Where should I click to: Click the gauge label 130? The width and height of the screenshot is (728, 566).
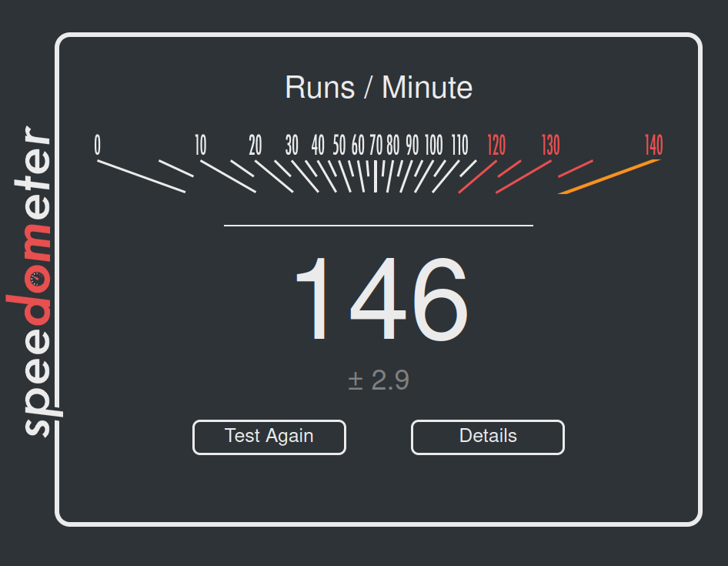coord(551,145)
